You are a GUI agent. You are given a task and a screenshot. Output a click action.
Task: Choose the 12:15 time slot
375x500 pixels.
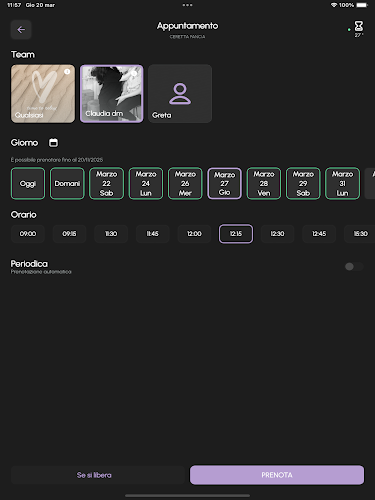click(x=236, y=234)
